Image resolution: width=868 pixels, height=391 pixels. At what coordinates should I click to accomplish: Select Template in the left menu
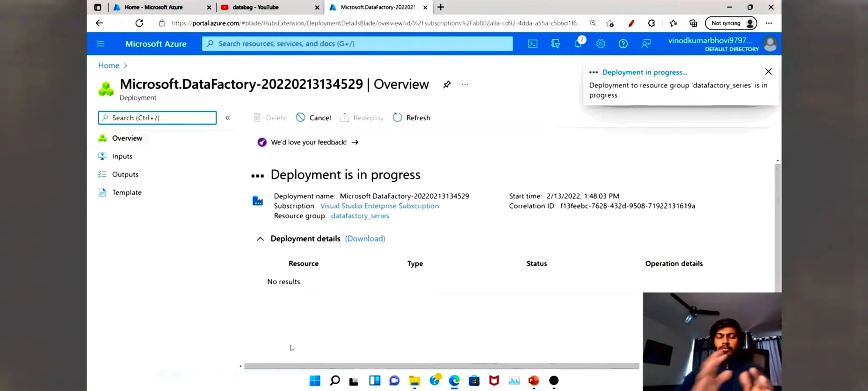(x=127, y=193)
